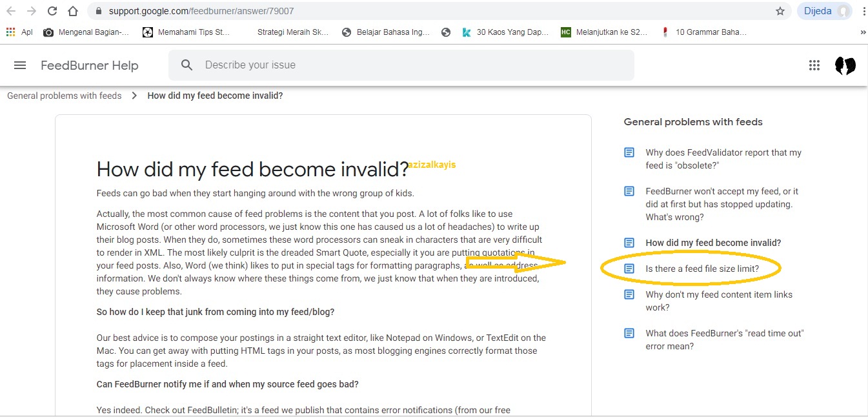The image size is (868, 419).
Task: Open 'Mengenal Bagian-...' bookmark
Action: click(x=86, y=32)
